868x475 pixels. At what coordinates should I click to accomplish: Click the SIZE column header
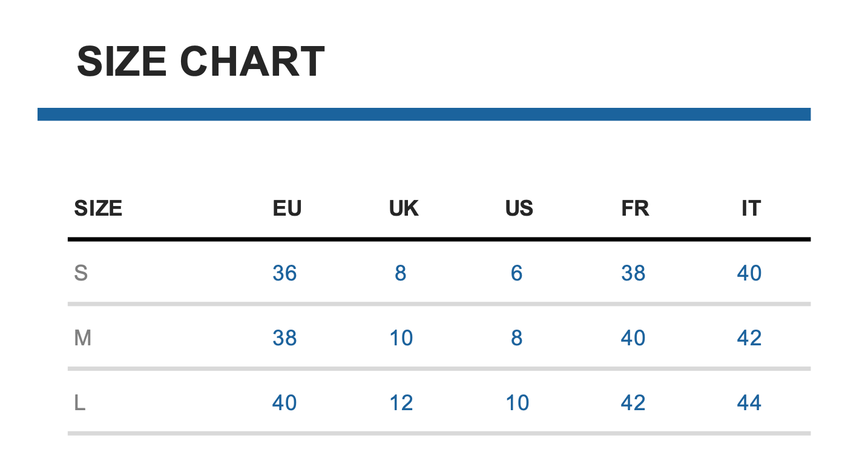(98, 208)
